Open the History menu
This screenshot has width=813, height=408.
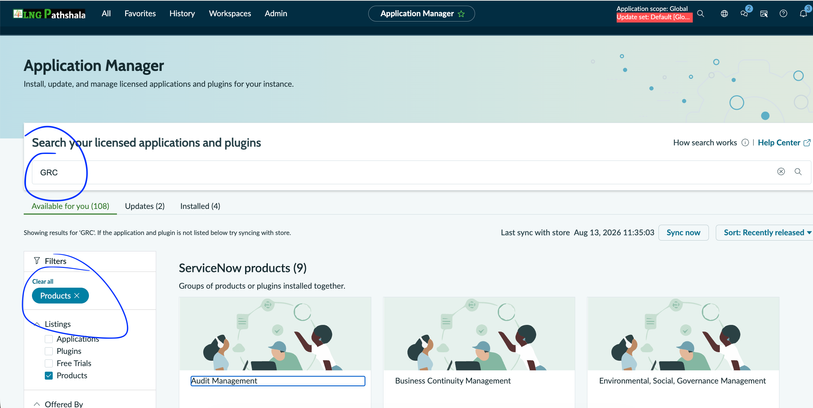182,13
